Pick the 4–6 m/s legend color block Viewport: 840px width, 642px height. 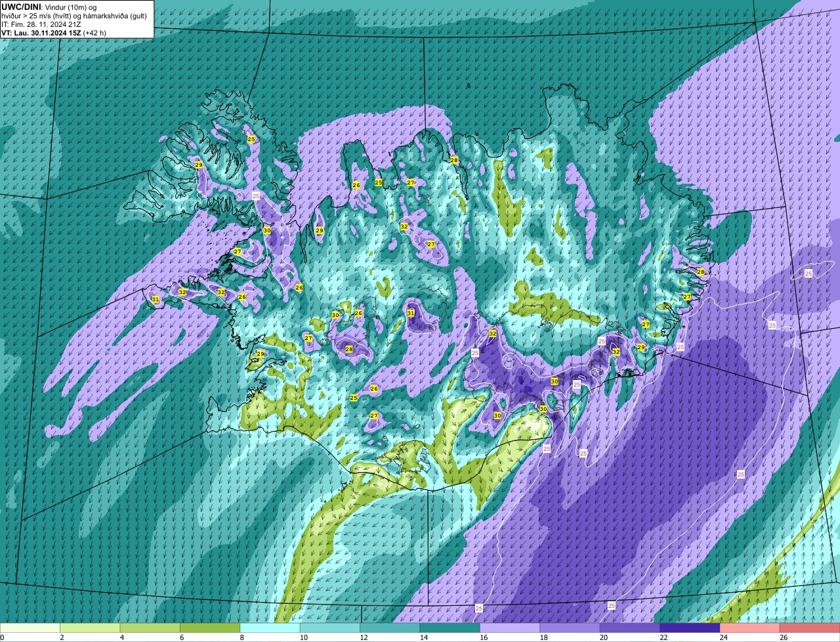(x=150, y=628)
